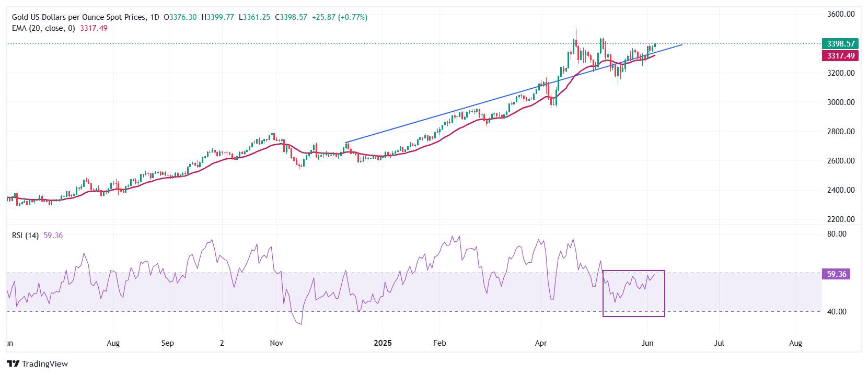Click the TradingView brand text
The width and height of the screenshot is (868, 375).
pyautogui.click(x=45, y=364)
